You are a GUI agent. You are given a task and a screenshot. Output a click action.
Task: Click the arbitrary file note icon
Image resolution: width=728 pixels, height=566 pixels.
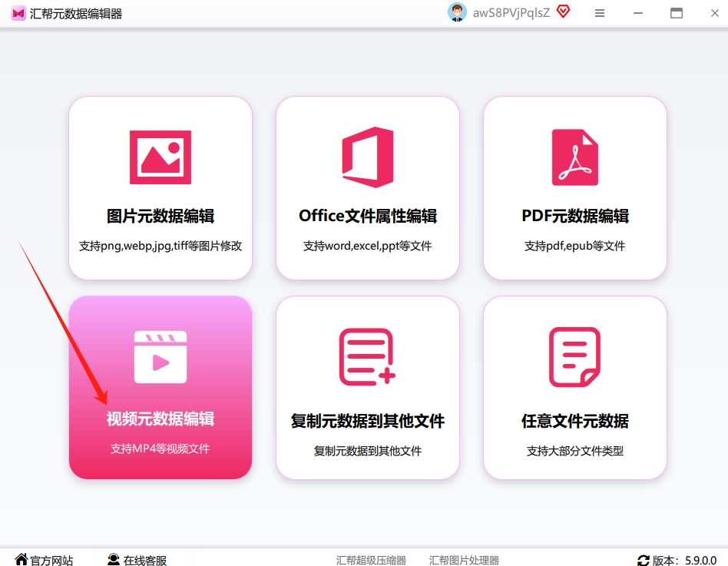pos(574,357)
